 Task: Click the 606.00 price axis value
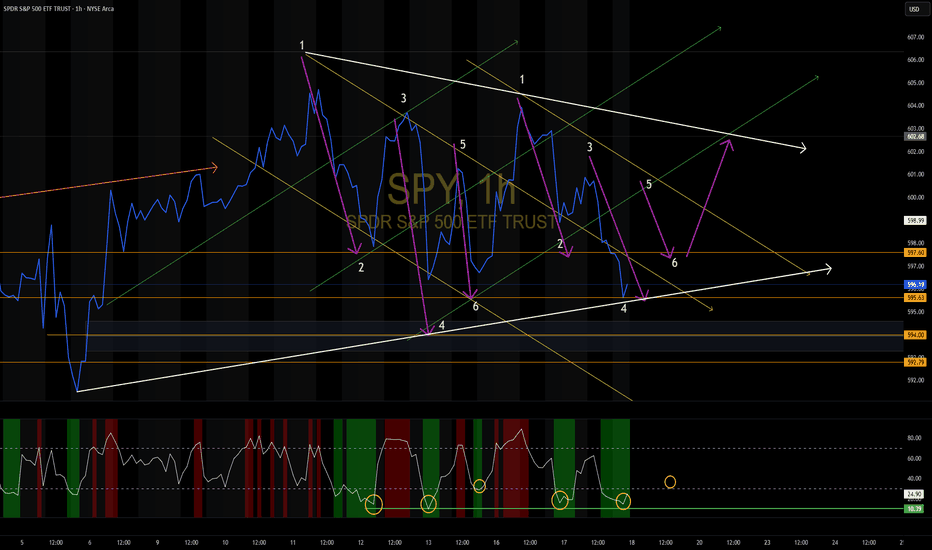tap(915, 59)
